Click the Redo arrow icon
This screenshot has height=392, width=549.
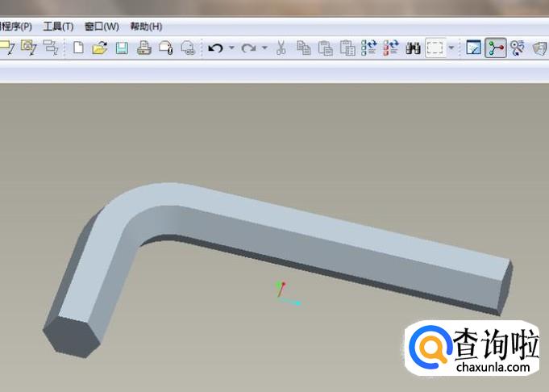click(x=248, y=48)
